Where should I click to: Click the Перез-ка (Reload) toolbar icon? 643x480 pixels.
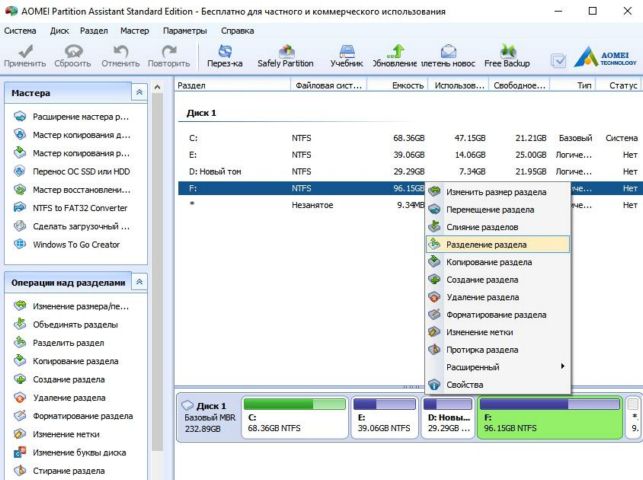pyautogui.click(x=225, y=56)
